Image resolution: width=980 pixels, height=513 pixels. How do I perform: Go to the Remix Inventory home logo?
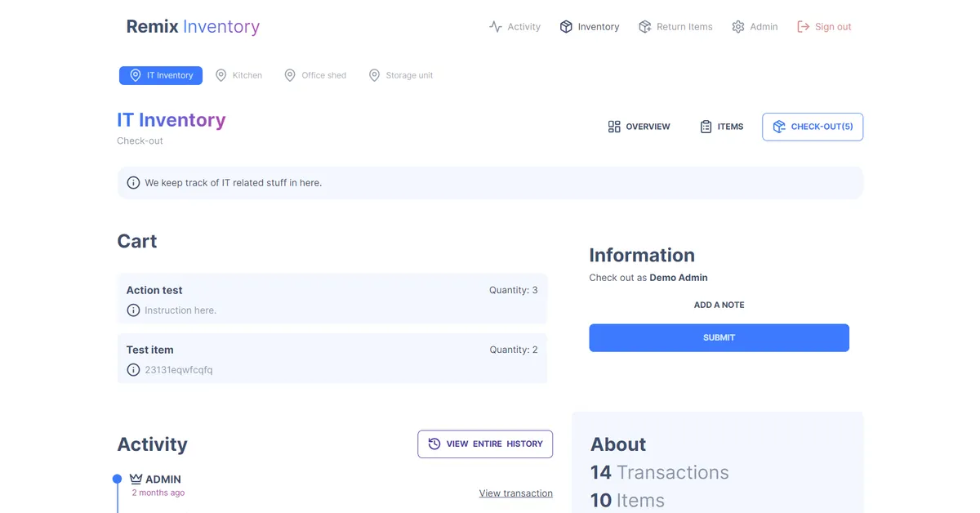point(193,27)
